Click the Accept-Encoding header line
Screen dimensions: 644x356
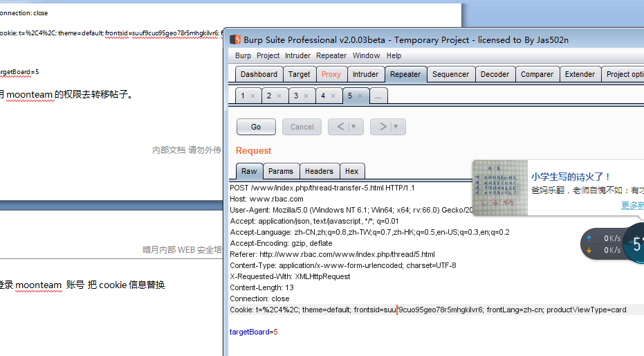tap(281, 243)
